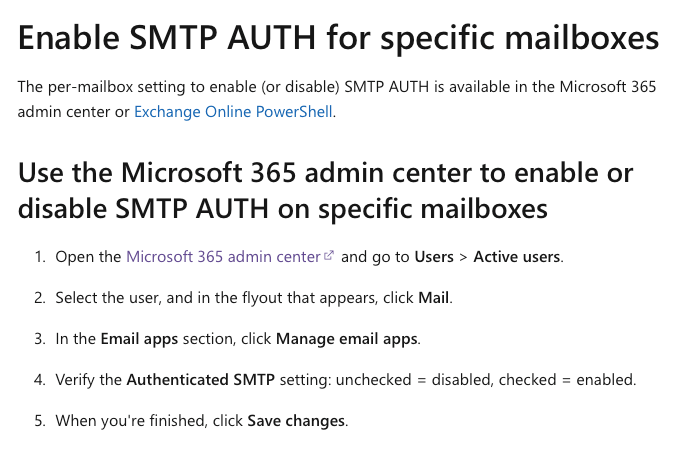Open the Microsoft 365 admin center link

point(223,257)
